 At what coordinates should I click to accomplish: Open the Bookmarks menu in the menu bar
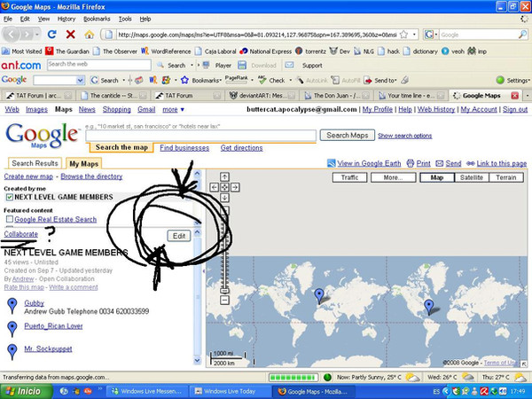point(97,19)
